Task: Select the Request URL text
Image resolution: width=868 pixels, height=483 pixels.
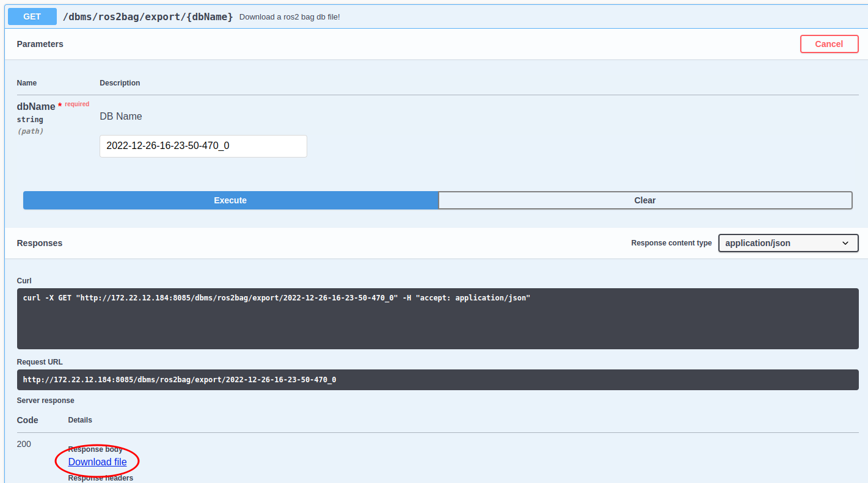Action: [x=179, y=379]
